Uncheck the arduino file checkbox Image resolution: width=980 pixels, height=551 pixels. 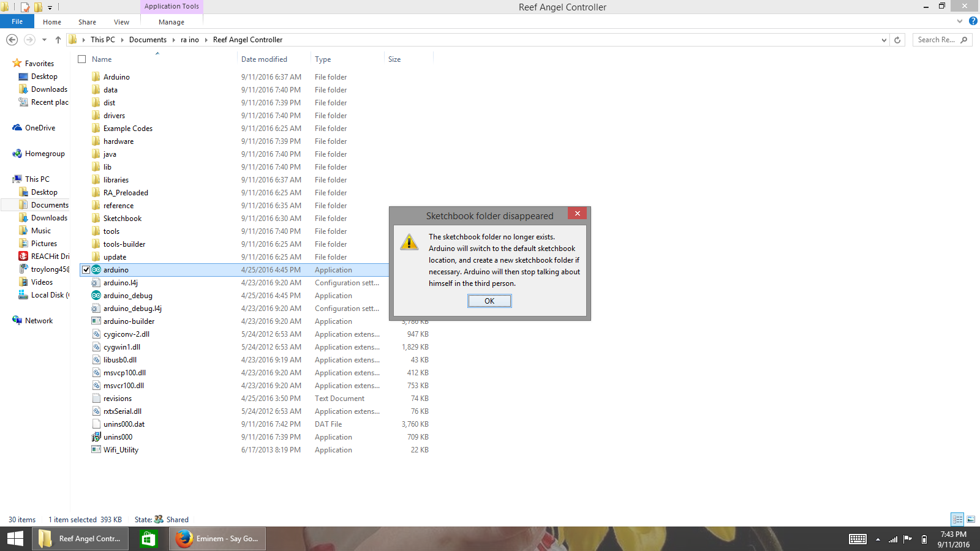pos(86,270)
